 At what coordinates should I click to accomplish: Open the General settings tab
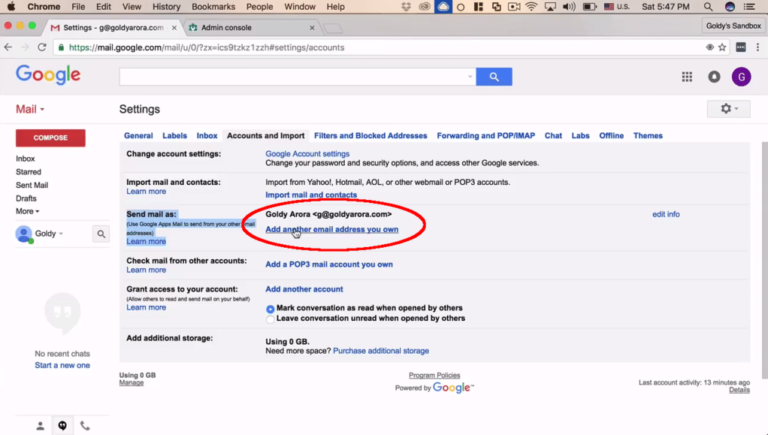click(138, 136)
